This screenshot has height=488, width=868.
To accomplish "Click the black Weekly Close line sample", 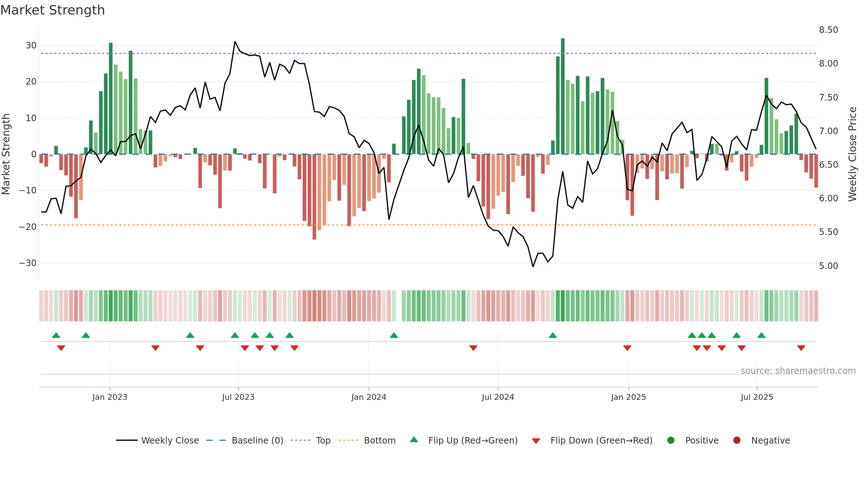I will [127, 440].
